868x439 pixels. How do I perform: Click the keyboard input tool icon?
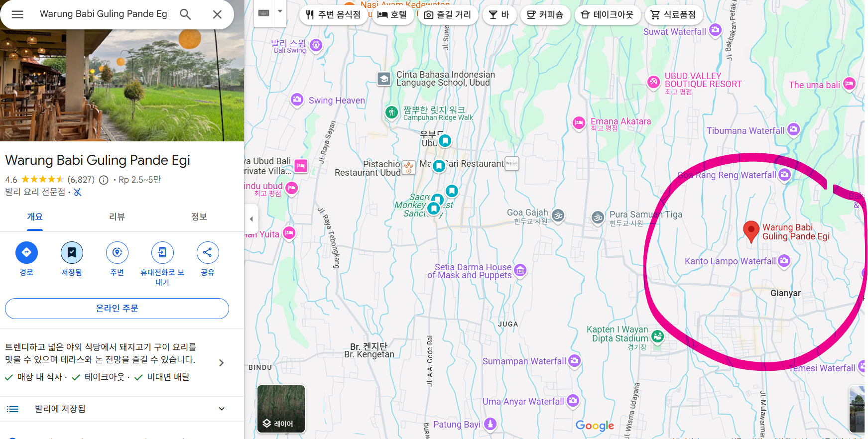click(264, 12)
